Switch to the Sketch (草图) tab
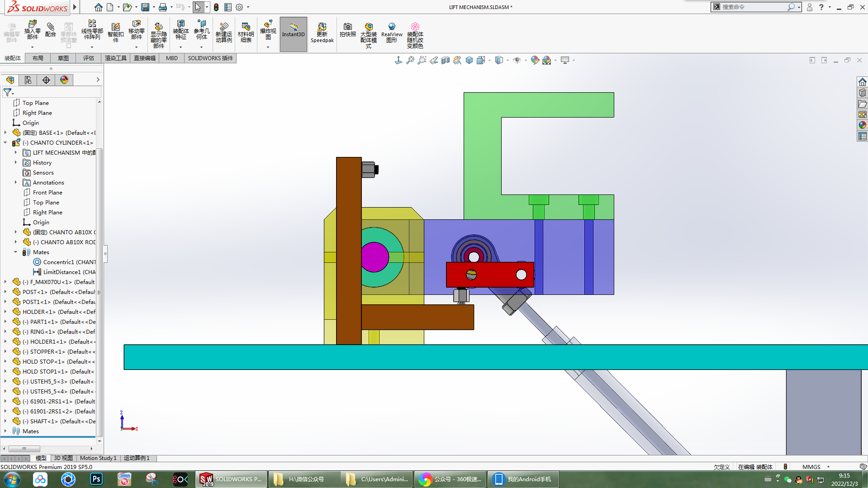868x488 pixels. click(x=63, y=58)
